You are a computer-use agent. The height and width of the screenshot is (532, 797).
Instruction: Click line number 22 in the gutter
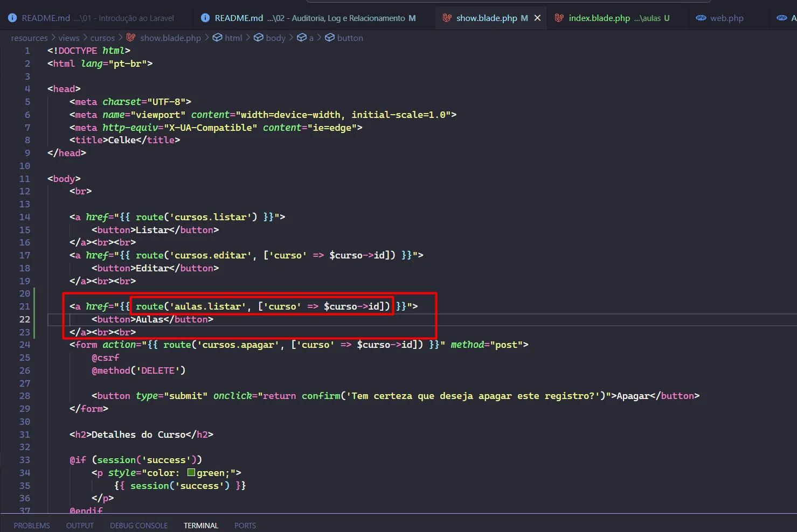point(25,319)
